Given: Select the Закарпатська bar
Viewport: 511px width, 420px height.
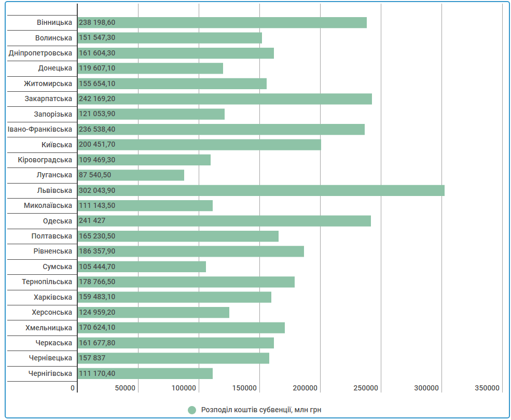Looking at the screenshot, I should 225,99.
